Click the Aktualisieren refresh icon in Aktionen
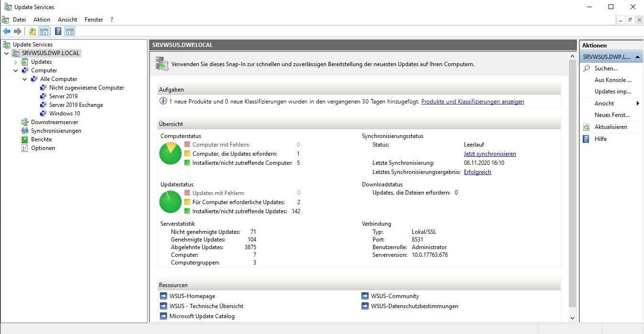 click(586, 127)
